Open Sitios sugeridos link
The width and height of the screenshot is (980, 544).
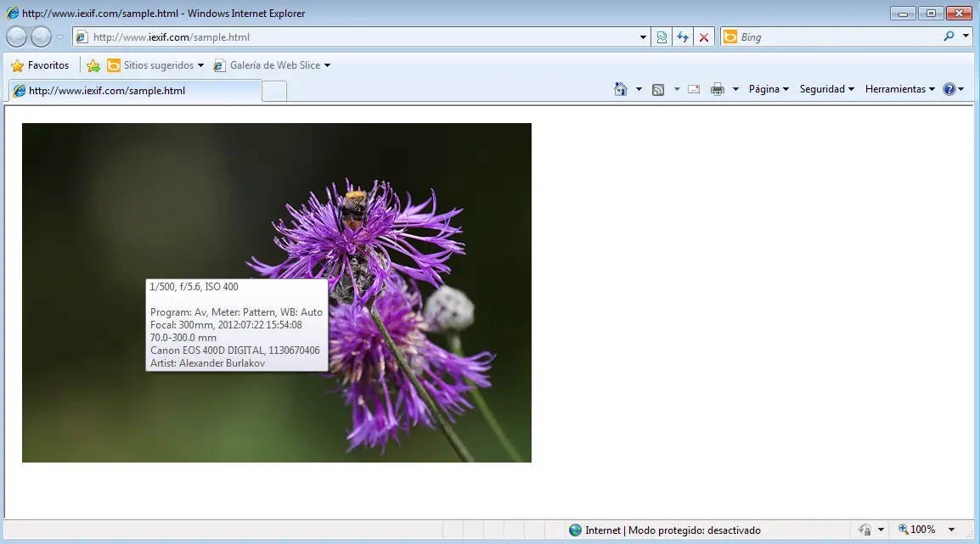[155, 65]
